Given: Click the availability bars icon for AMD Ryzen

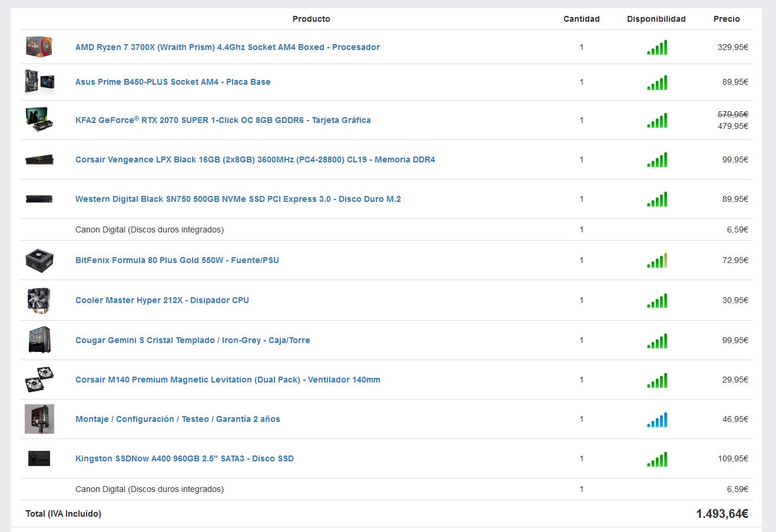Looking at the screenshot, I should pos(657,47).
